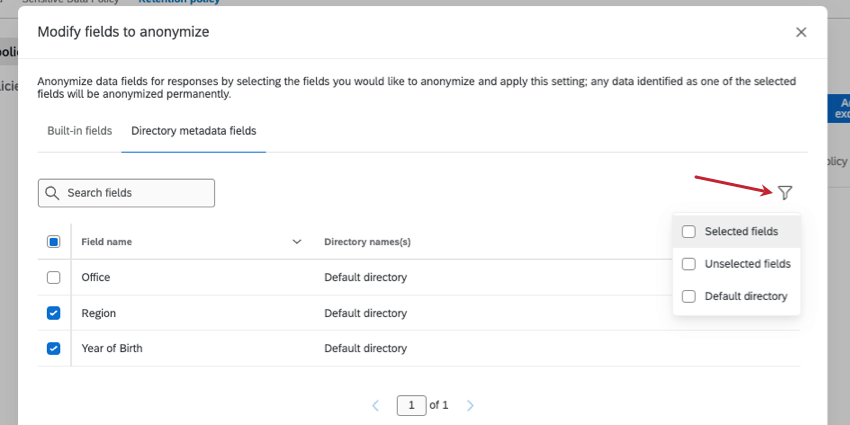850x425 pixels.
Task: Go to the previous page arrow
Action: [376, 405]
